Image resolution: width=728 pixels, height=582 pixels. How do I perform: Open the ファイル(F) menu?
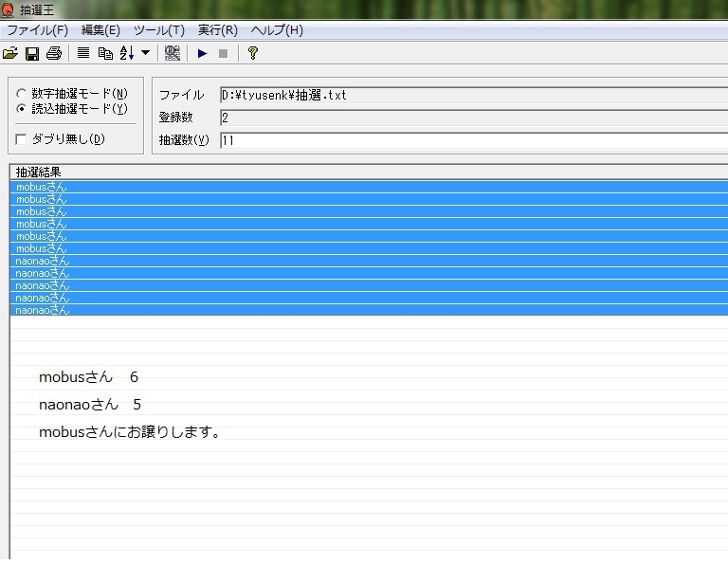(37, 30)
